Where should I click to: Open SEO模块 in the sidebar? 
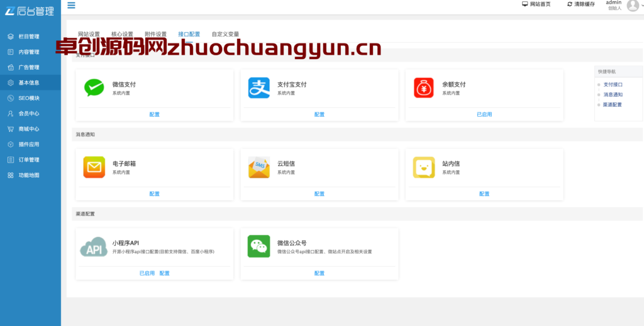tap(30, 99)
